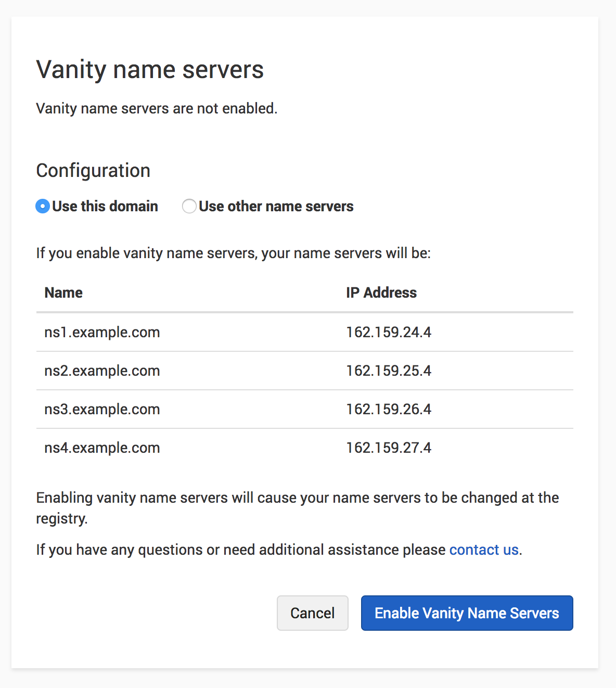Click the "not enabled" status message
Viewport: 616px width, 688px height.
tap(157, 108)
